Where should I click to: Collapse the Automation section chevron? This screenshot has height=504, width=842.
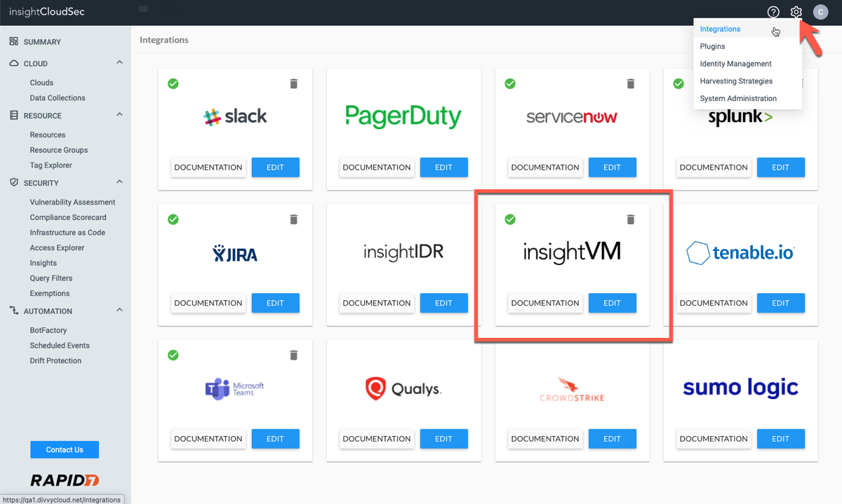tap(119, 310)
